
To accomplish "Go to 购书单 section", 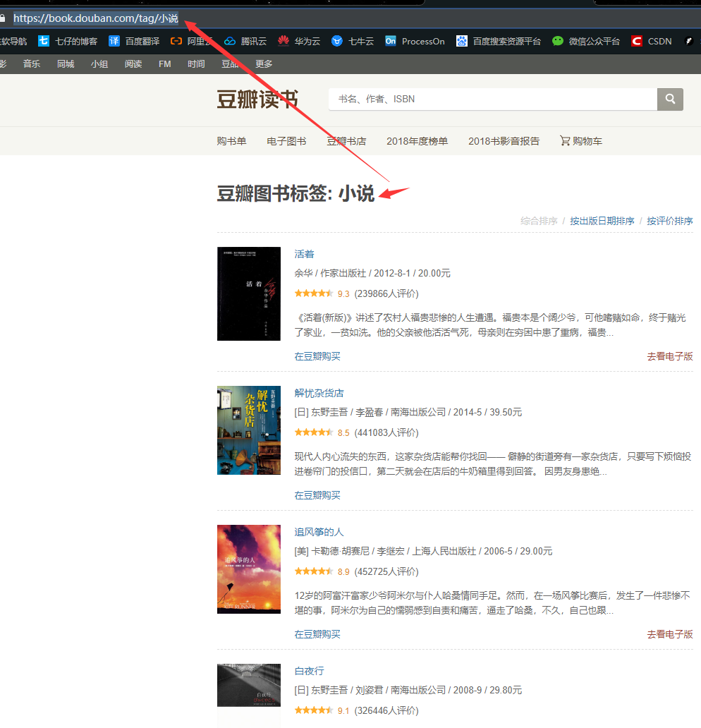I will (231, 140).
